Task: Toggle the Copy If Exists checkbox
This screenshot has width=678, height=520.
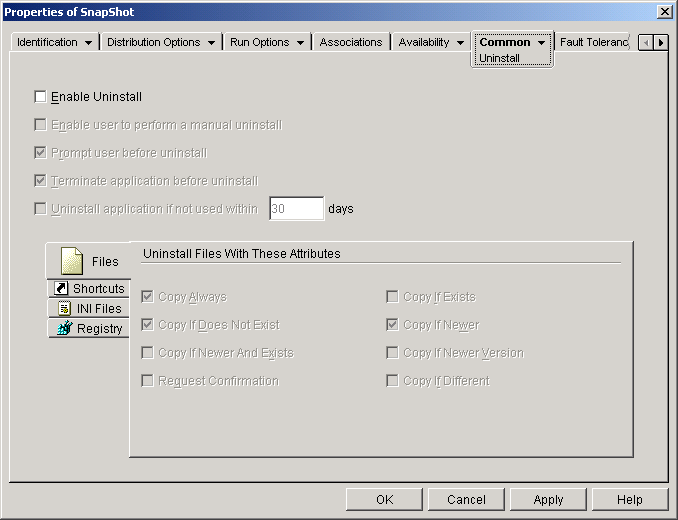Action: (392, 297)
